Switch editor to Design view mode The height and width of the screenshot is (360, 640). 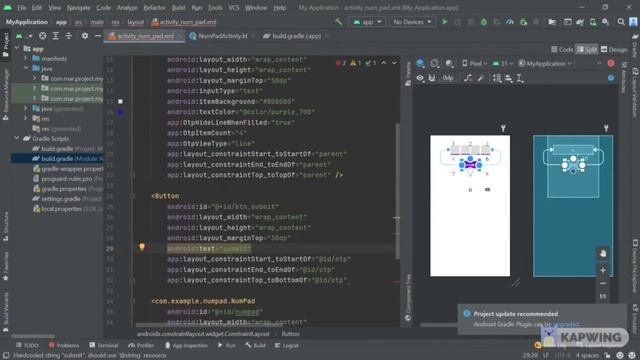coord(614,49)
